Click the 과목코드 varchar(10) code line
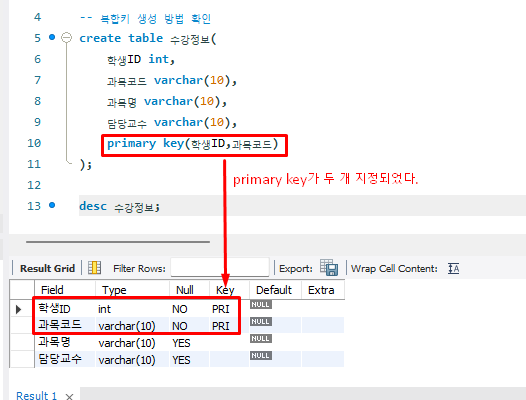This screenshot has height=400, width=526. pos(172,81)
